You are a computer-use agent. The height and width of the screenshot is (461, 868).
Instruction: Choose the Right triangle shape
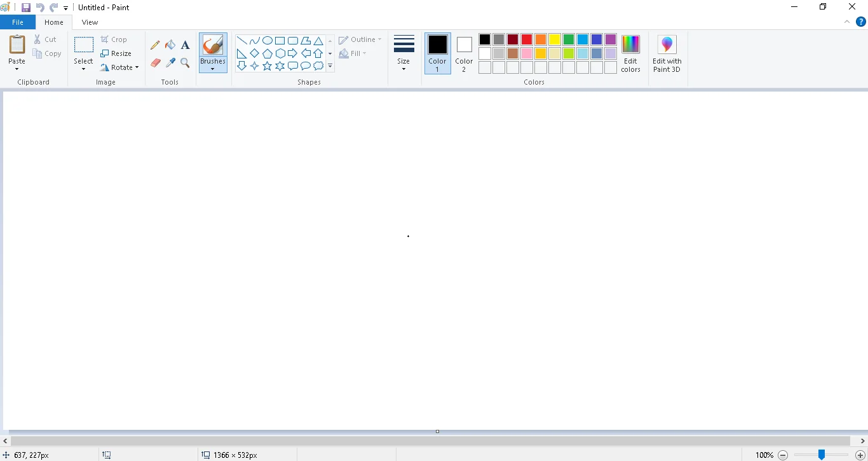[242, 53]
